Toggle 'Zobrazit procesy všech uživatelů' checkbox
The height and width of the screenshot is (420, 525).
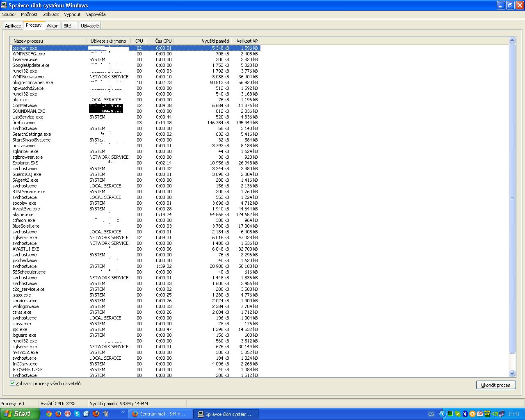(12, 383)
